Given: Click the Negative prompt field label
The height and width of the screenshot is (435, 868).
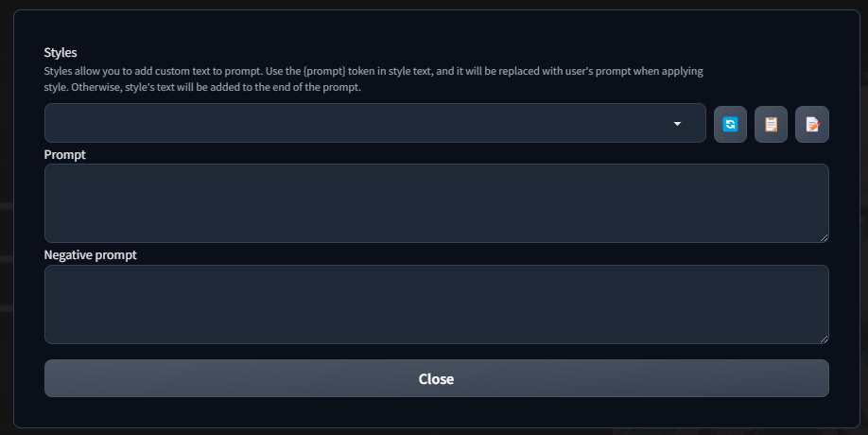Looking at the screenshot, I should (90, 255).
